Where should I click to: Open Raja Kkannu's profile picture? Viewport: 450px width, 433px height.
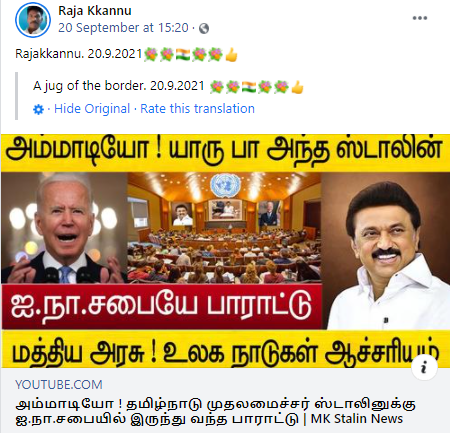pos(33,20)
